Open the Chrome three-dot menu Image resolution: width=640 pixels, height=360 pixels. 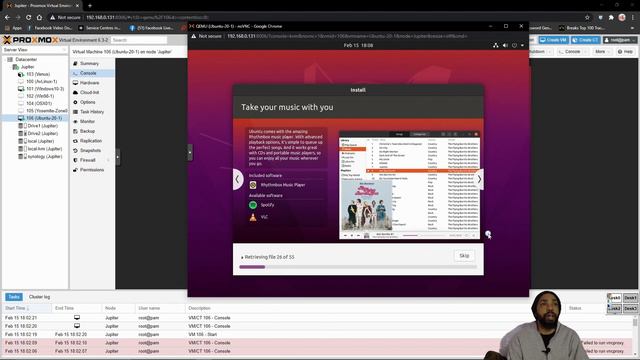(633, 18)
